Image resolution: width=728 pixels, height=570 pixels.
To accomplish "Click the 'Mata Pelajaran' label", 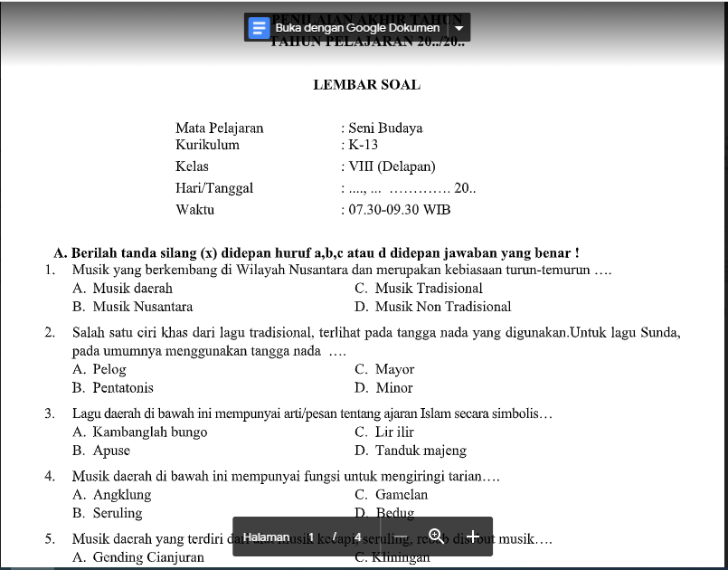I will click(x=219, y=128).
